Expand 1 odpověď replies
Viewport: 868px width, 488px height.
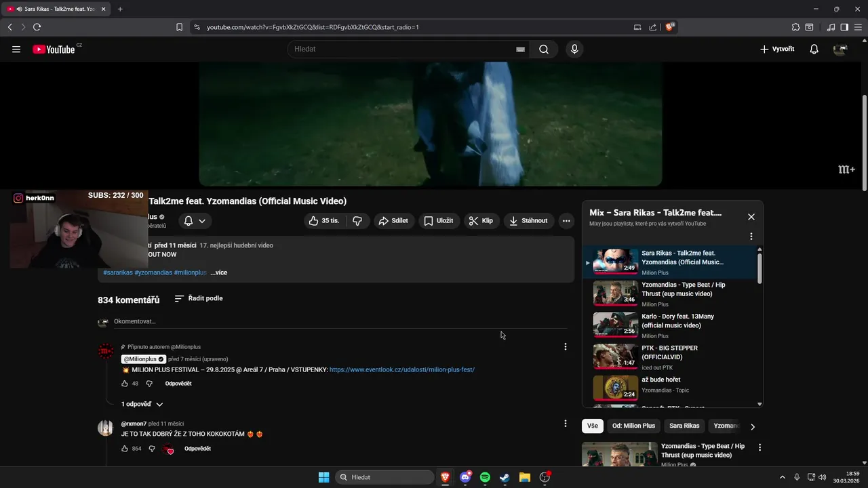142,405
